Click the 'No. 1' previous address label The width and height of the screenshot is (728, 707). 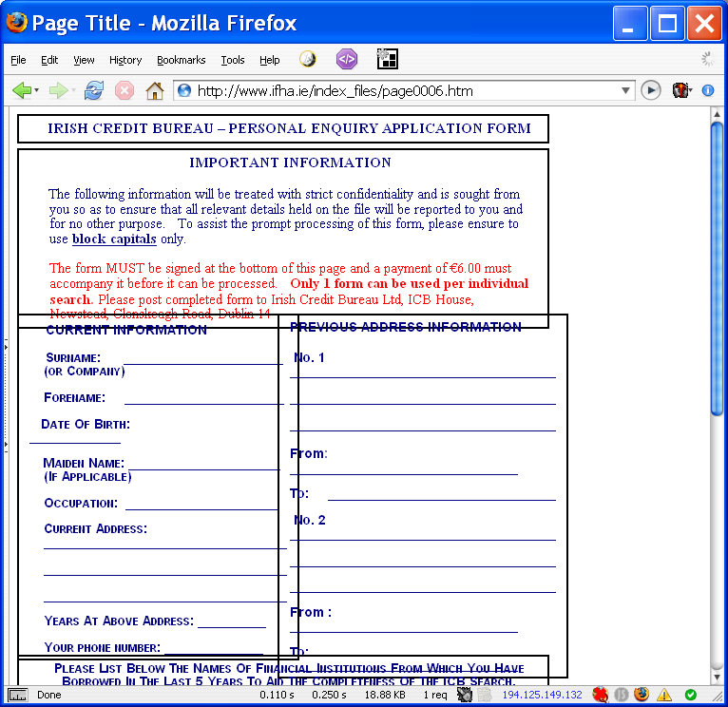309,358
